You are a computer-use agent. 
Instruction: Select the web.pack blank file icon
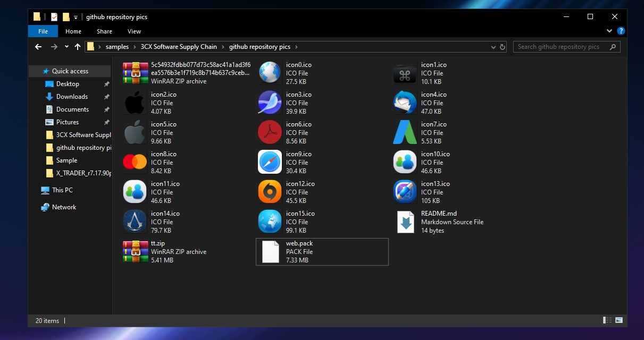point(270,252)
